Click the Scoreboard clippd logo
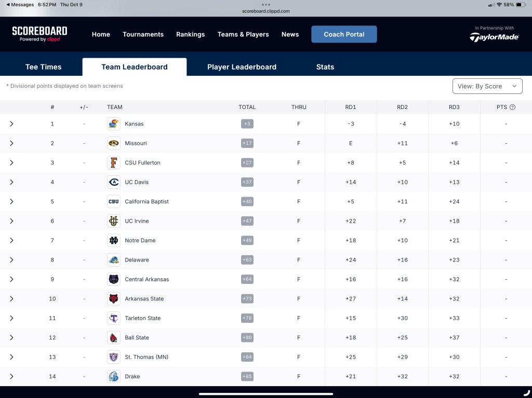The height and width of the screenshot is (398, 532). pyautogui.click(x=39, y=34)
